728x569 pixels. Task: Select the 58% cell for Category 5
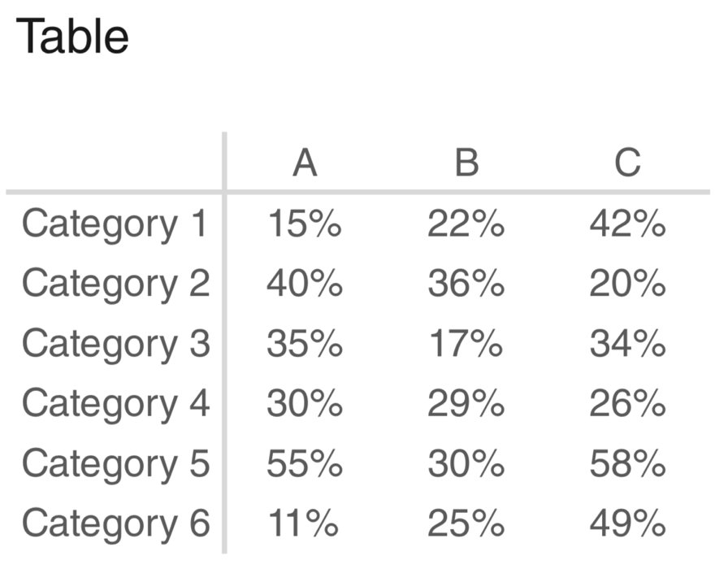click(x=628, y=463)
